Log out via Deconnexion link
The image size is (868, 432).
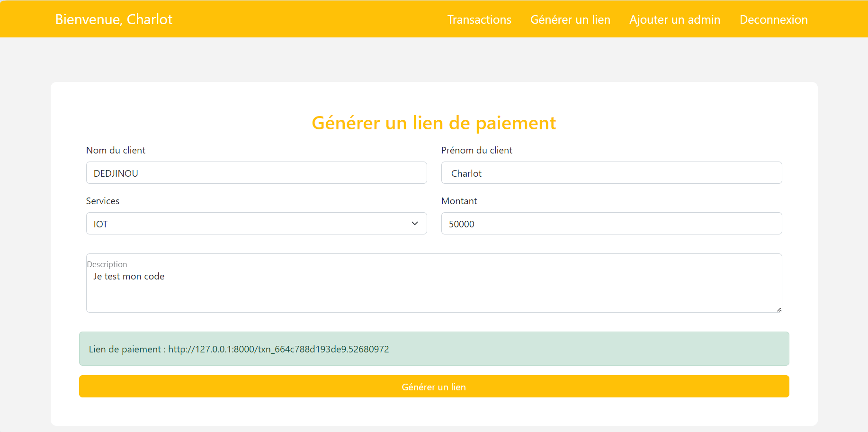coord(773,19)
